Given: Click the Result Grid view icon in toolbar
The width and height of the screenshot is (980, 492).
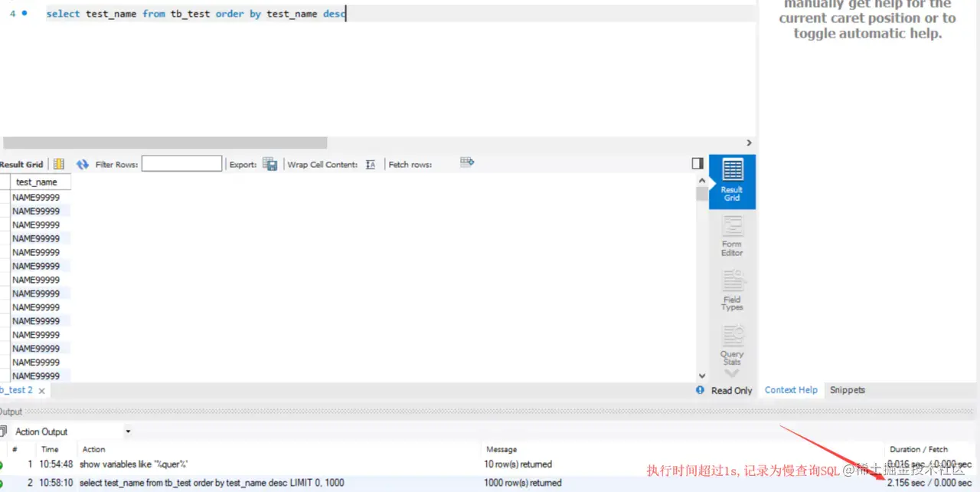Looking at the screenshot, I should point(59,164).
